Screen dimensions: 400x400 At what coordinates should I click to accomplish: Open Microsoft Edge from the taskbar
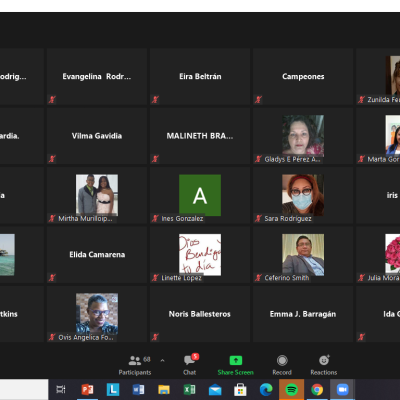tap(266, 389)
